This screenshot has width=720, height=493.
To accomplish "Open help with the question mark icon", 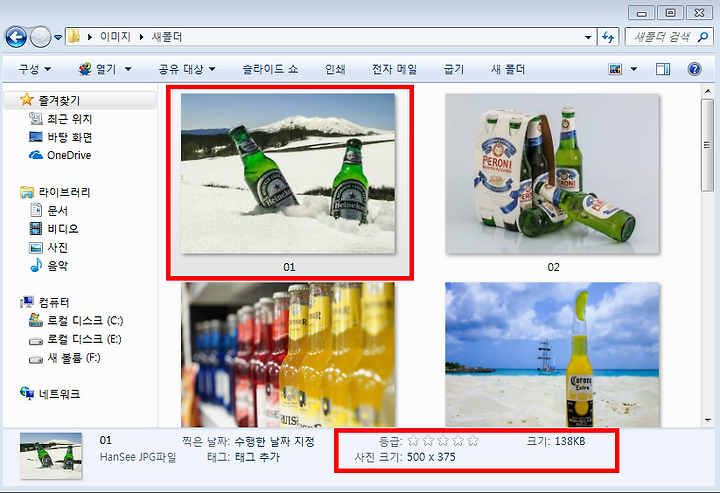I will click(x=694, y=69).
